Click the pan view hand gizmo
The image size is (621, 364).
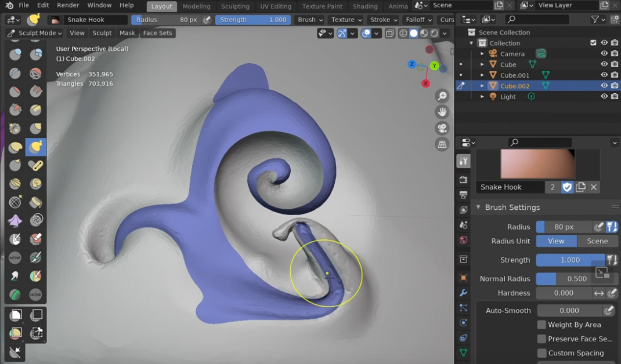(x=442, y=112)
